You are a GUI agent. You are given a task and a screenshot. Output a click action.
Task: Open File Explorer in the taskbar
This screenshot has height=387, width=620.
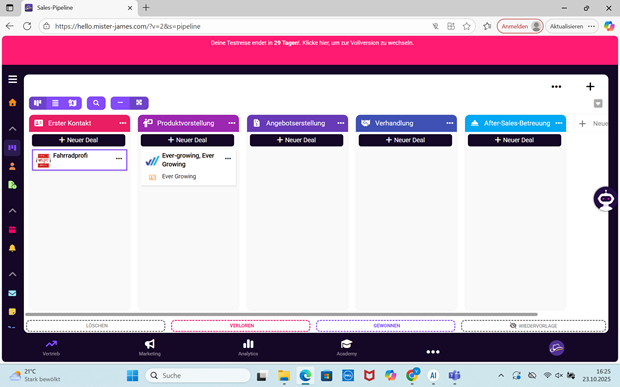click(x=284, y=376)
